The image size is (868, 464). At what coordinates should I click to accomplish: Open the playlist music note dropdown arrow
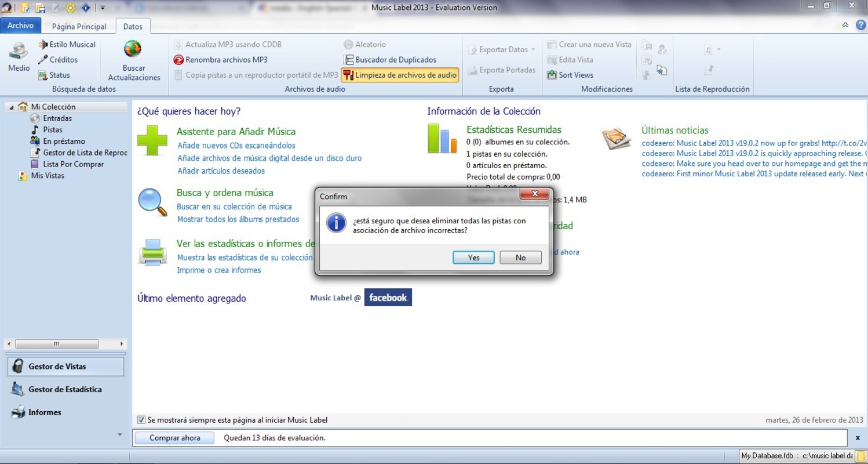point(719,50)
